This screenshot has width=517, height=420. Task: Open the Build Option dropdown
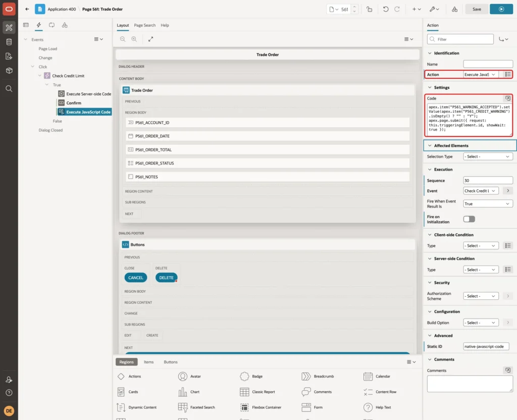coord(481,323)
